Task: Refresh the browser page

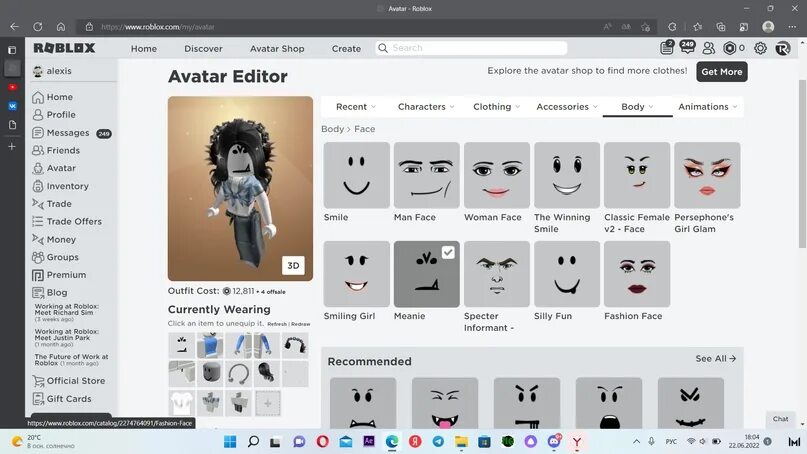Action: tap(38, 27)
